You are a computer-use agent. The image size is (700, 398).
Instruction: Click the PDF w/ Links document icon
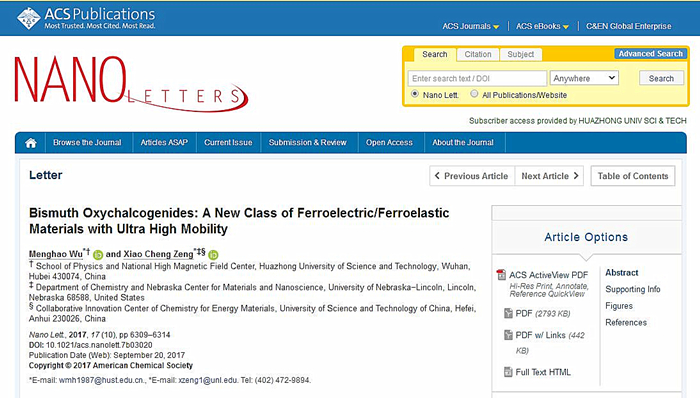click(x=508, y=335)
